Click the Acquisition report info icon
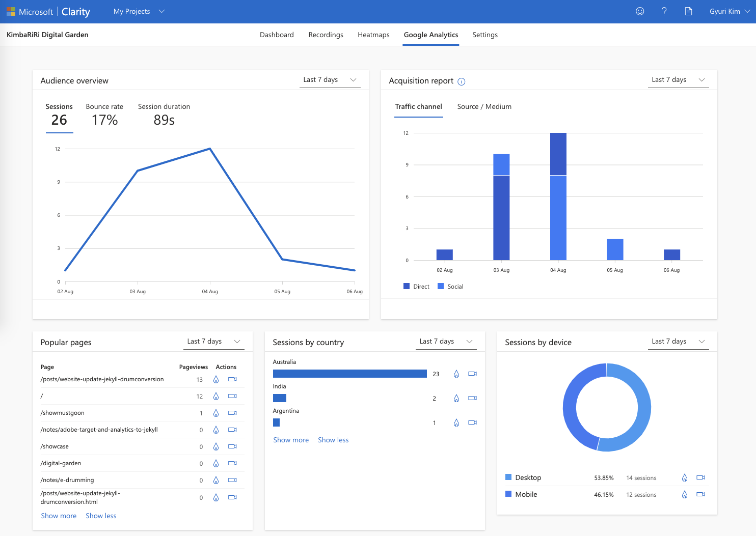The image size is (756, 536). click(x=462, y=81)
